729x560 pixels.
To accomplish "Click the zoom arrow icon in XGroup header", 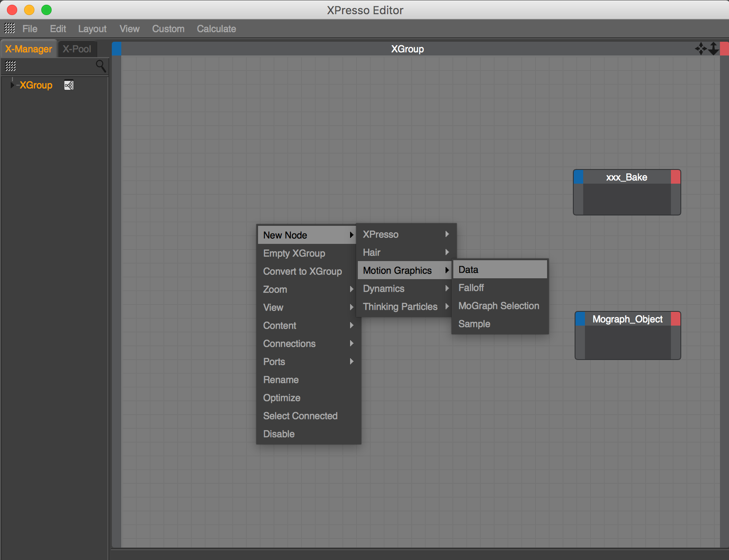I will point(714,49).
